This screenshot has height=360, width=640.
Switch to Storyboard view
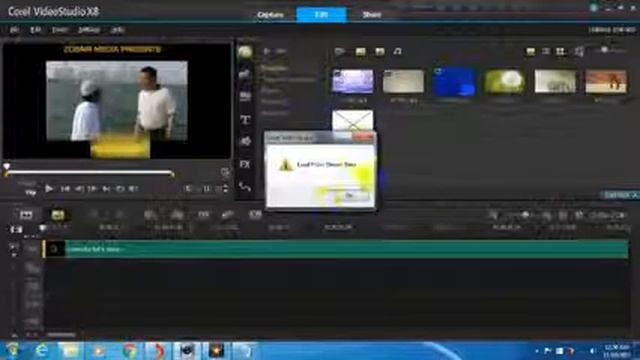[x=26, y=215]
